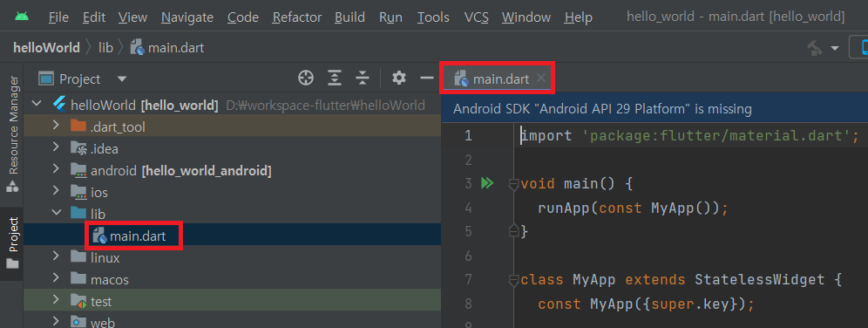The image size is (868, 328).
Task: Click the const MyApp({super.key}); code line
Action: pos(647,304)
